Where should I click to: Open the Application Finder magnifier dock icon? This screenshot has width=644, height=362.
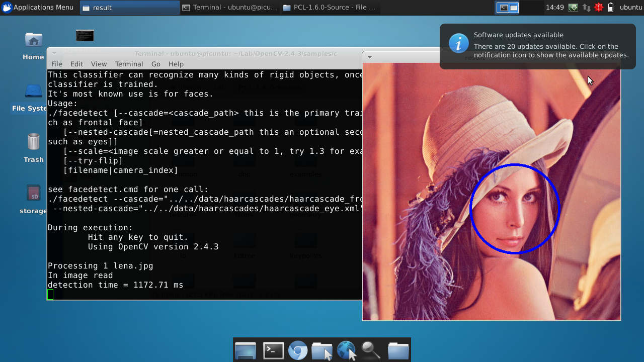(x=371, y=350)
